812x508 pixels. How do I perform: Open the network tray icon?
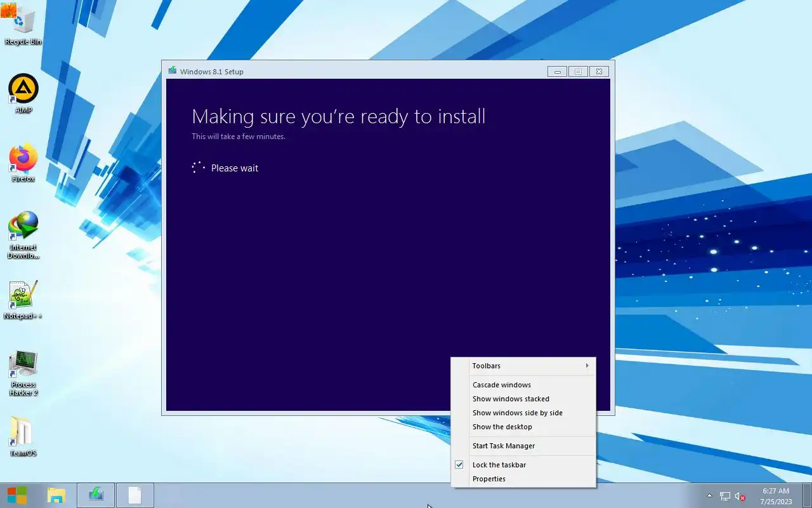tap(725, 496)
